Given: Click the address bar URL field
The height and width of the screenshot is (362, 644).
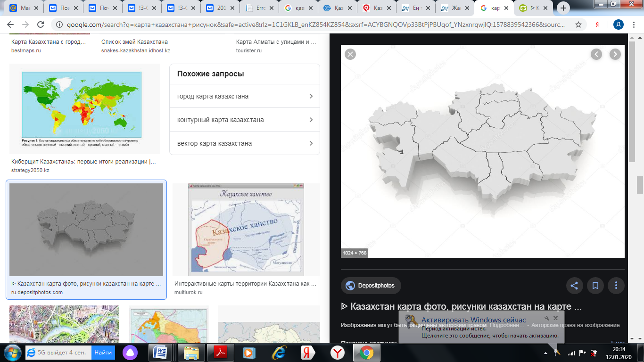Looking at the screenshot, I should pyautogui.click(x=311, y=25).
